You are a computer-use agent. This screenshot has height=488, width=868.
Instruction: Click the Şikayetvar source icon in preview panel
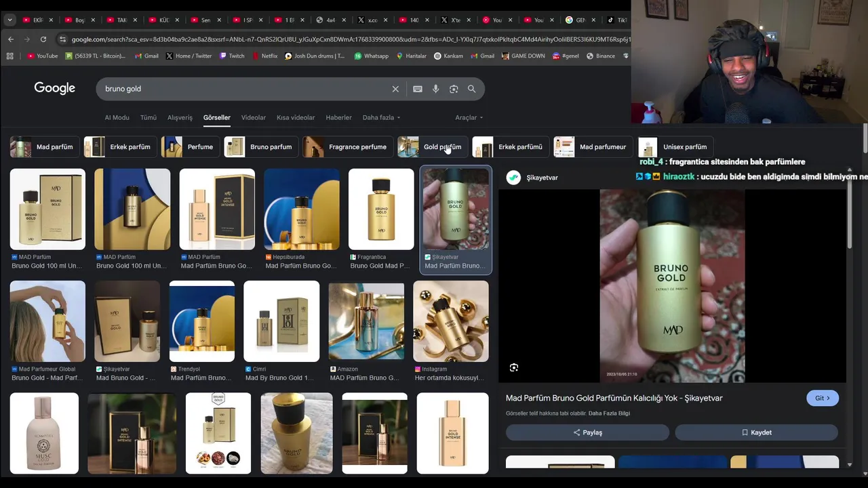[x=514, y=178]
